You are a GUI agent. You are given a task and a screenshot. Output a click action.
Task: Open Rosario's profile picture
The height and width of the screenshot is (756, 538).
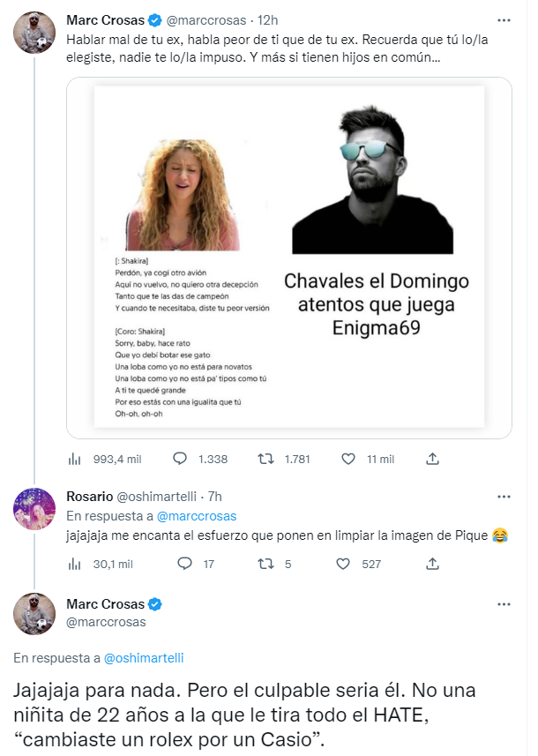pos(34,507)
